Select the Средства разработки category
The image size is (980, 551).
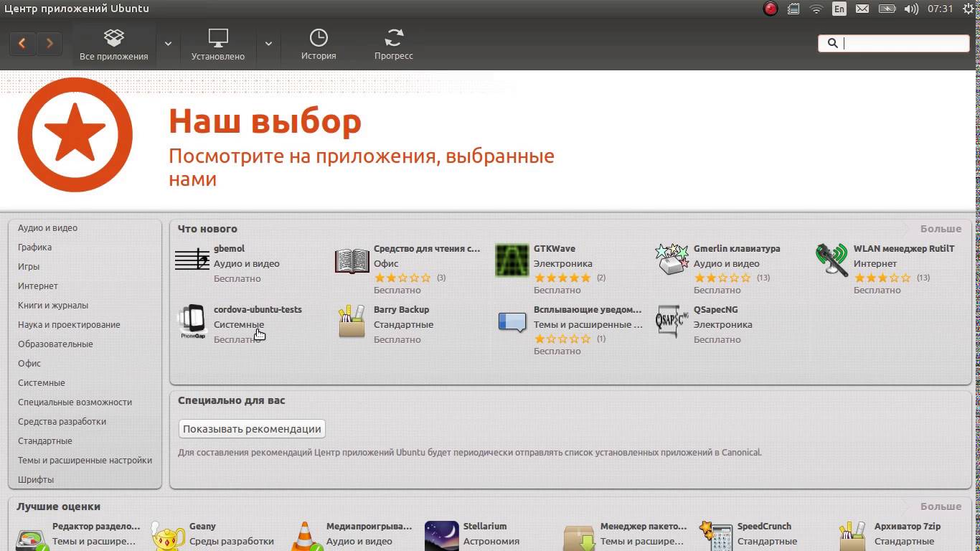point(62,422)
